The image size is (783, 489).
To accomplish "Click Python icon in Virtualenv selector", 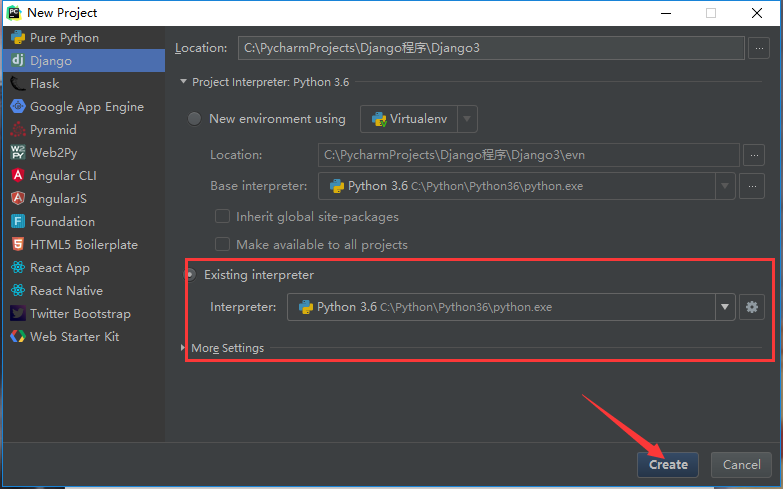I will tap(379, 119).
